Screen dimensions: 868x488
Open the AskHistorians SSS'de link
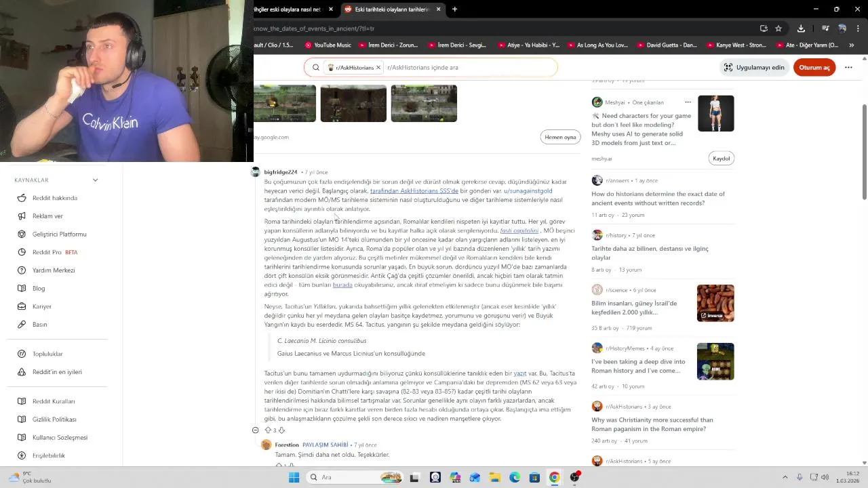point(414,191)
